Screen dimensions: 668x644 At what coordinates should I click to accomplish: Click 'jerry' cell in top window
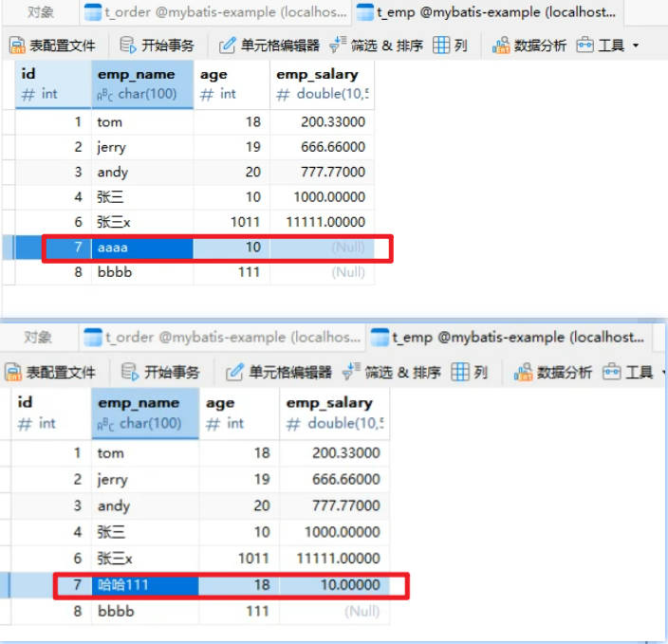tap(142, 147)
